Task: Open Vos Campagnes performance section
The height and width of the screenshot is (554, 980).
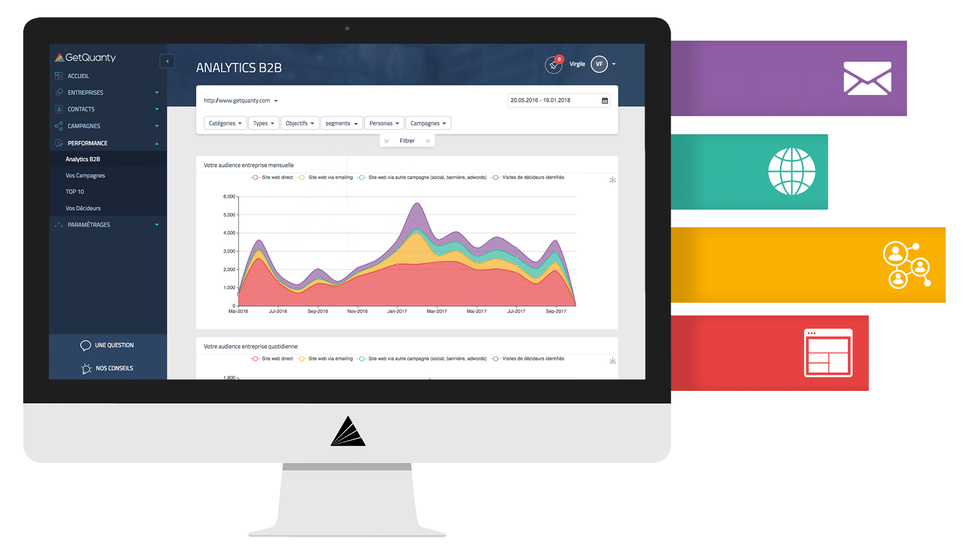Action: 85,175
